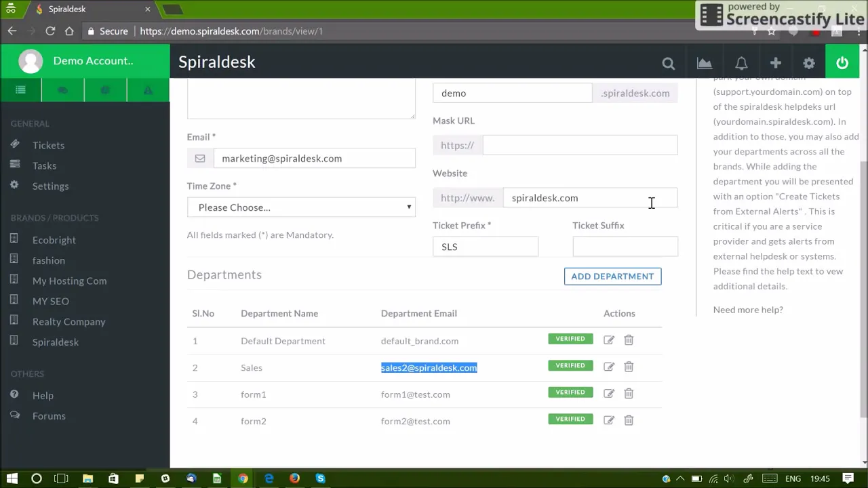Go back with browser back arrow
Screen dimensions: 868x488
coord(12,31)
